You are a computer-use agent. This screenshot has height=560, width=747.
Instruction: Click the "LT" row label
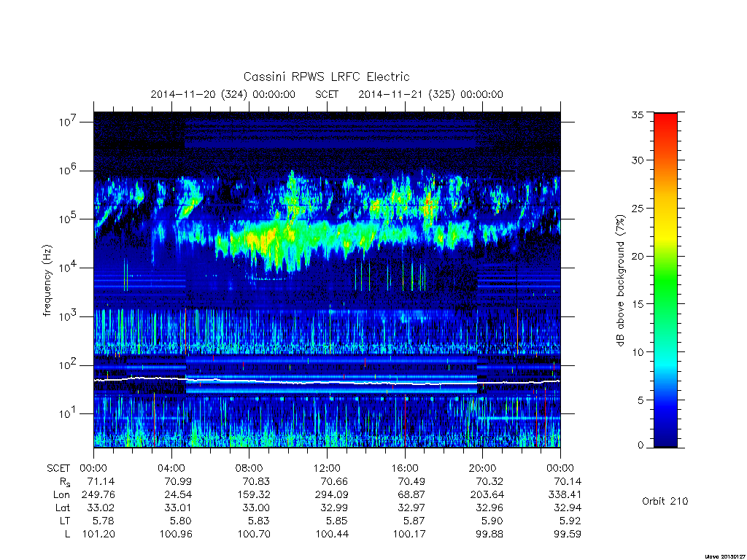pos(65,521)
